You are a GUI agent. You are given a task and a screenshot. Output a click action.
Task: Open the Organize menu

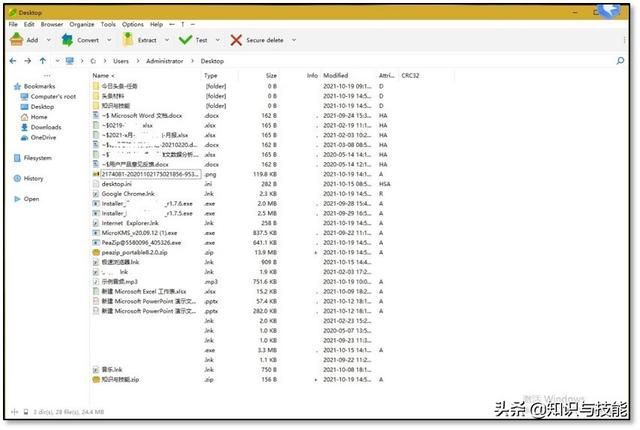coord(82,23)
